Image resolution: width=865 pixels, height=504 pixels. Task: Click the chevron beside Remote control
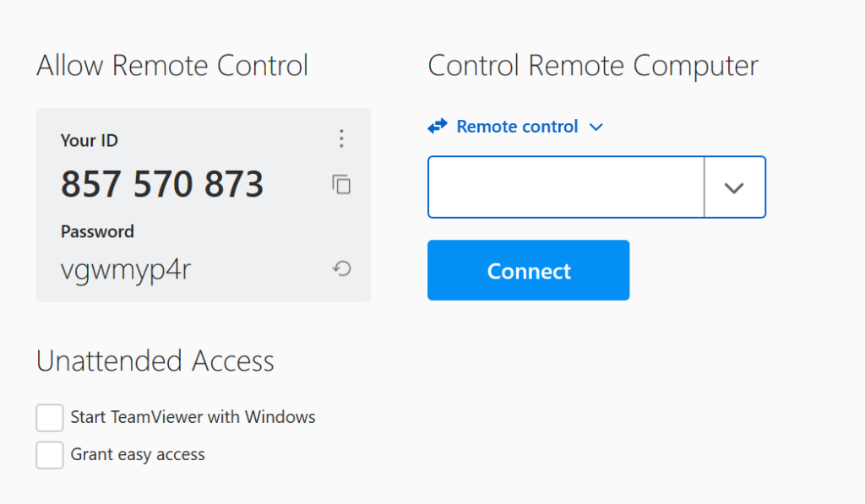click(x=596, y=126)
